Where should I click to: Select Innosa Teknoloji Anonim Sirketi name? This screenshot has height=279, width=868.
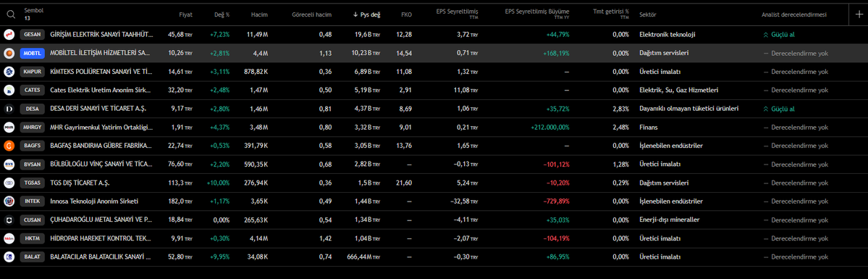point(94,201)
